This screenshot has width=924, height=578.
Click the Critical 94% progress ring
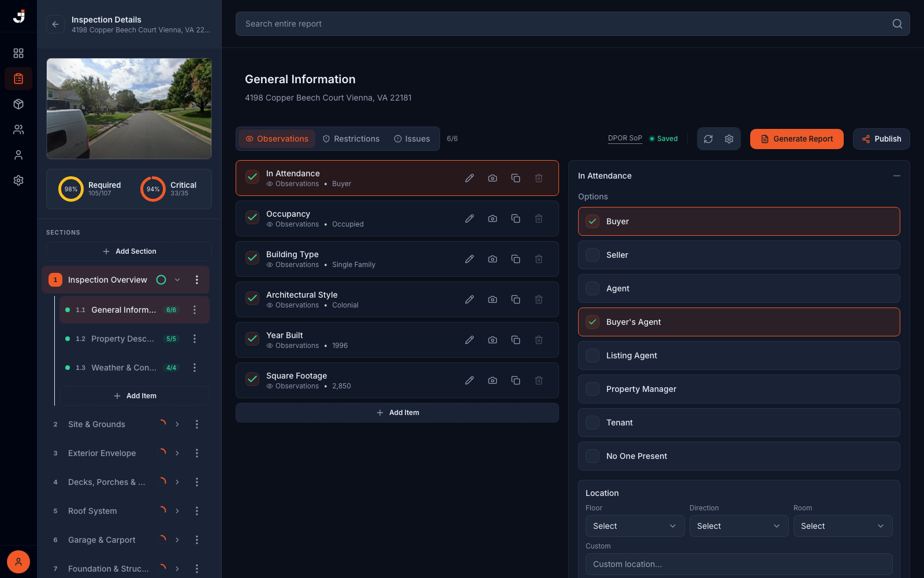(153, 189)
